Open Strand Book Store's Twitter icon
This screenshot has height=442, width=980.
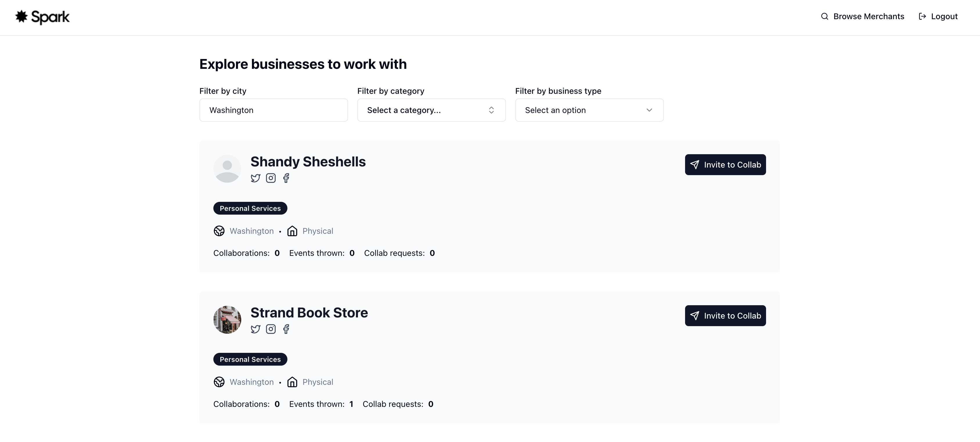point(255,329)
